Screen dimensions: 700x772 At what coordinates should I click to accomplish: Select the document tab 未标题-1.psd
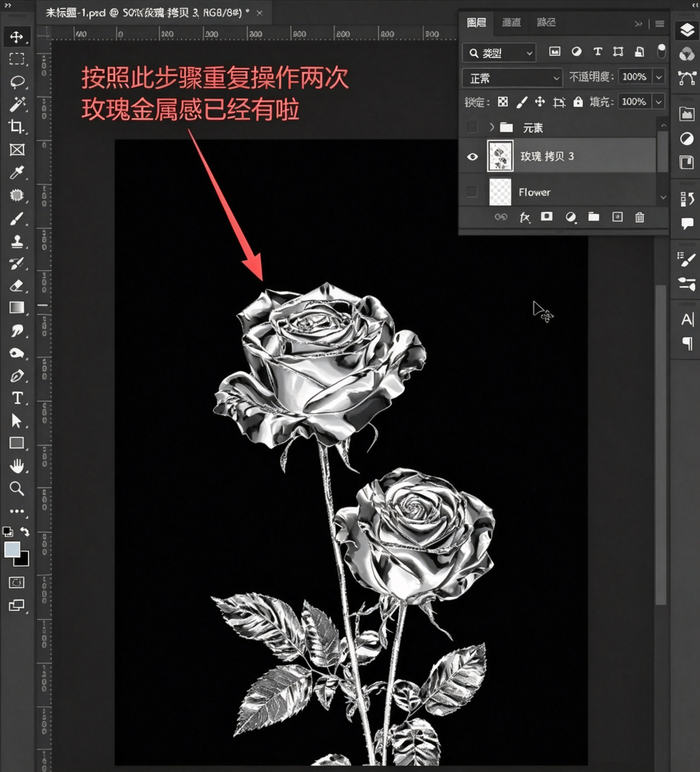(x=147, y=13)
